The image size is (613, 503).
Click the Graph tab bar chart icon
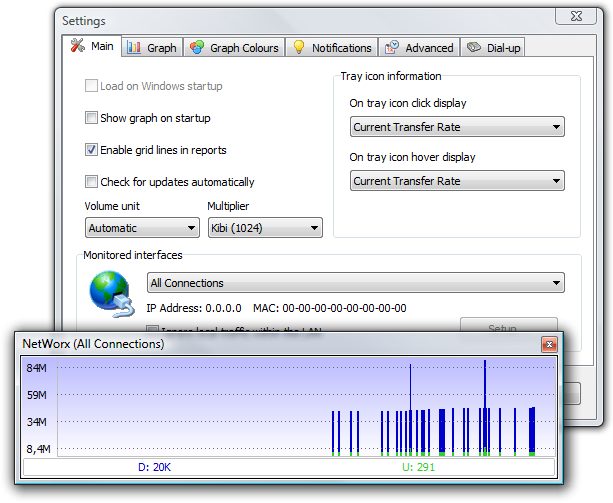(x=134, y=48)
